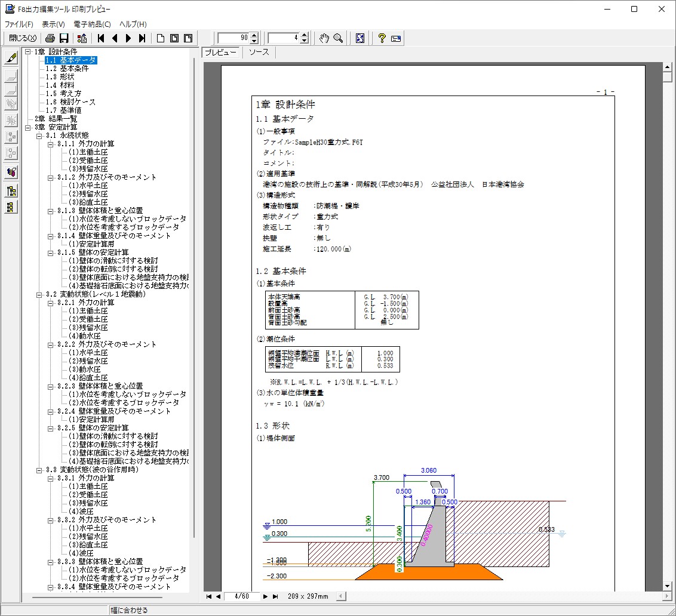Activate the hand pan tool

(324, 38)
